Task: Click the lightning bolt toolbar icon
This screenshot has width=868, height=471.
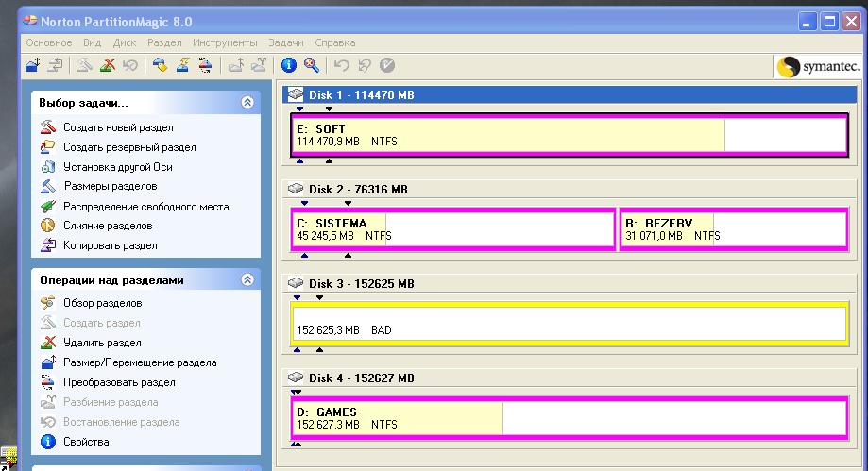Action: [x=183, y=65]
